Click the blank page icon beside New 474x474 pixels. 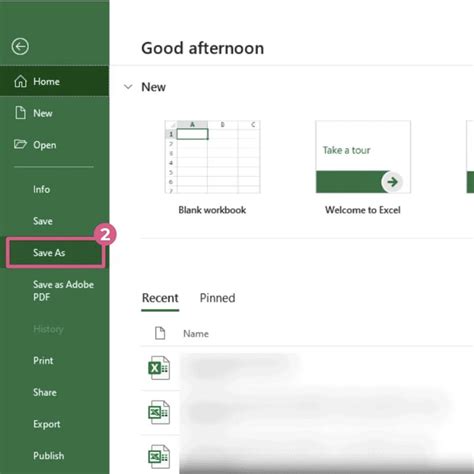(x=20, y=113)
